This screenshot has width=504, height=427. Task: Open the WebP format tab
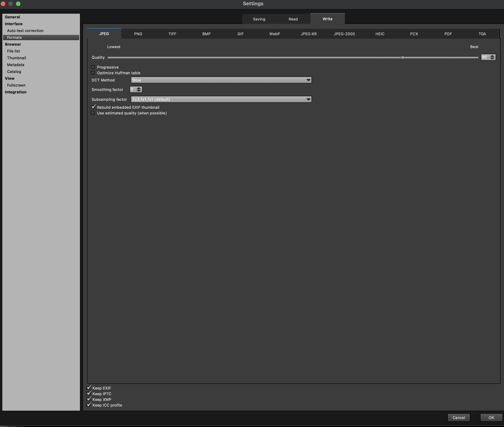[x=275, y=34]
